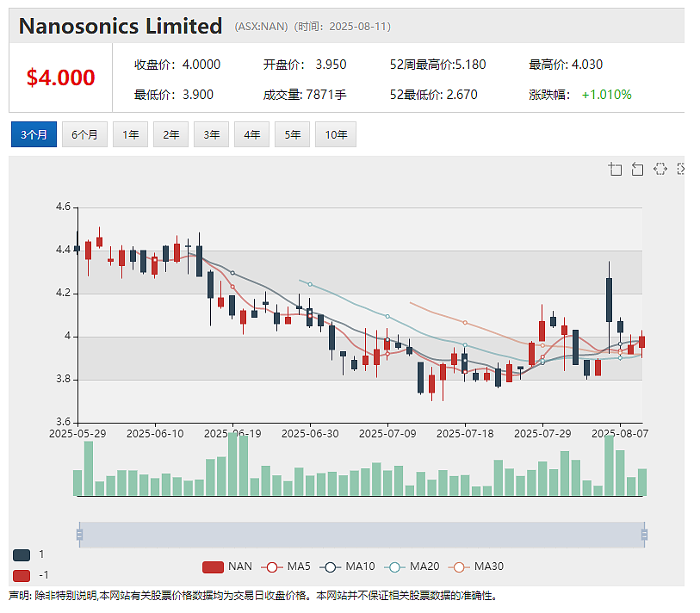
Task: Click the Nanosonics Limited title
Action: (121, 26)
